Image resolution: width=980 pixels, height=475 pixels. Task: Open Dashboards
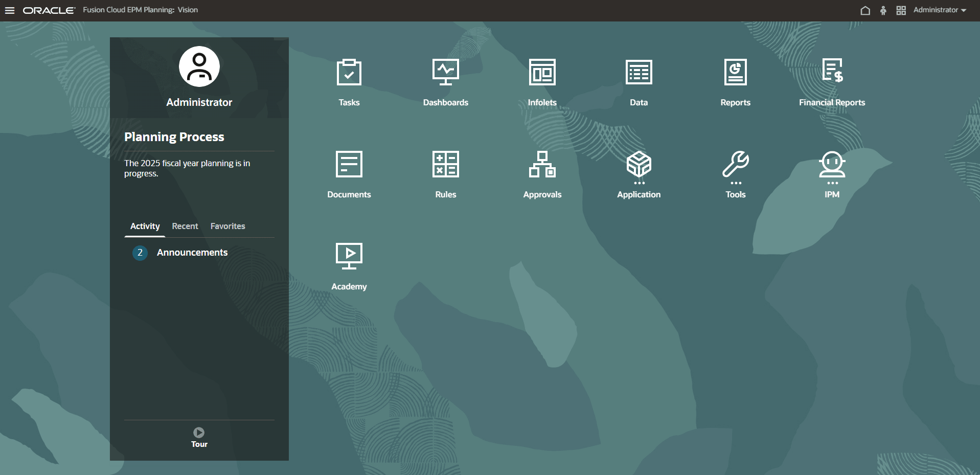[x=446, y=82]
